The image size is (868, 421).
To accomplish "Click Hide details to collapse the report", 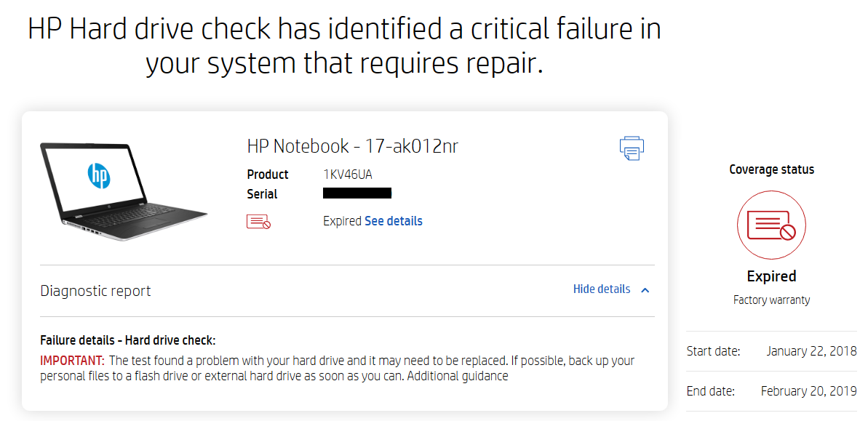I will coord(602,289).
